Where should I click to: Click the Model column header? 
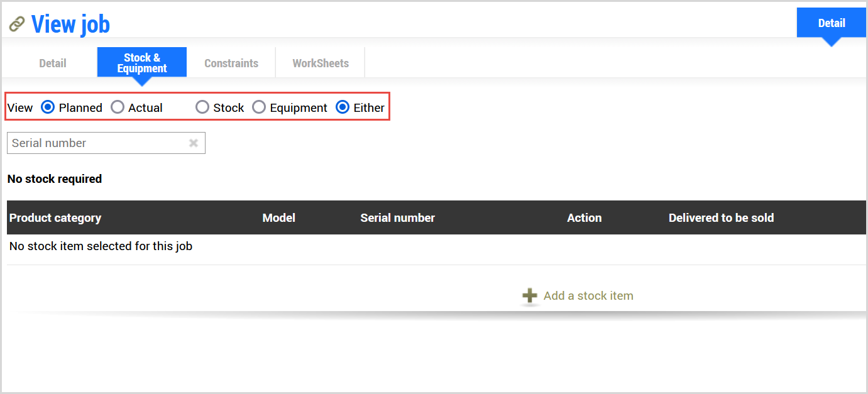pyautogui.click(x=279, y=218)
